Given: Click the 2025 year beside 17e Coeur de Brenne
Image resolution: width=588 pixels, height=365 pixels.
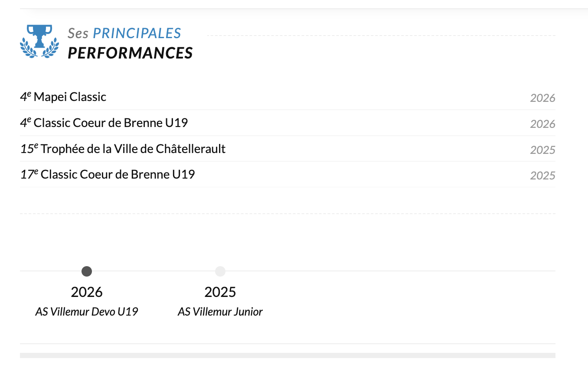Looking at the screenshot, I should click(x=542, y=176).
